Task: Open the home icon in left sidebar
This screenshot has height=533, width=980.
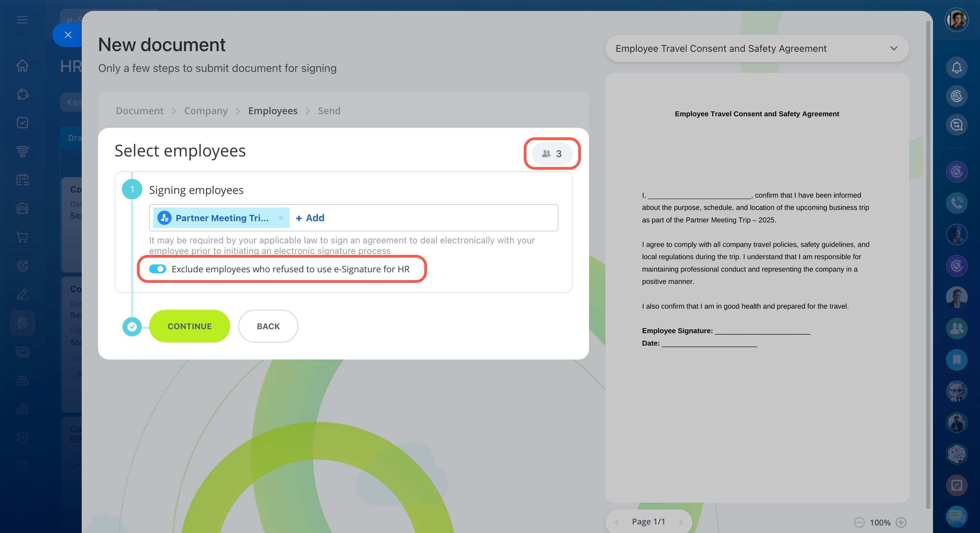Action: [22, 65]
